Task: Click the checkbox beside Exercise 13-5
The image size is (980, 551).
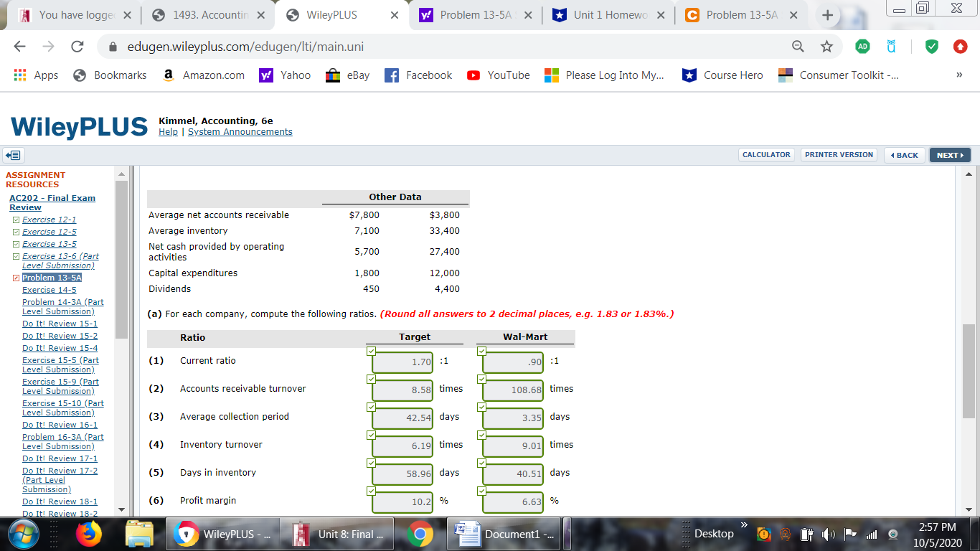Action: (x=16, y=245)
